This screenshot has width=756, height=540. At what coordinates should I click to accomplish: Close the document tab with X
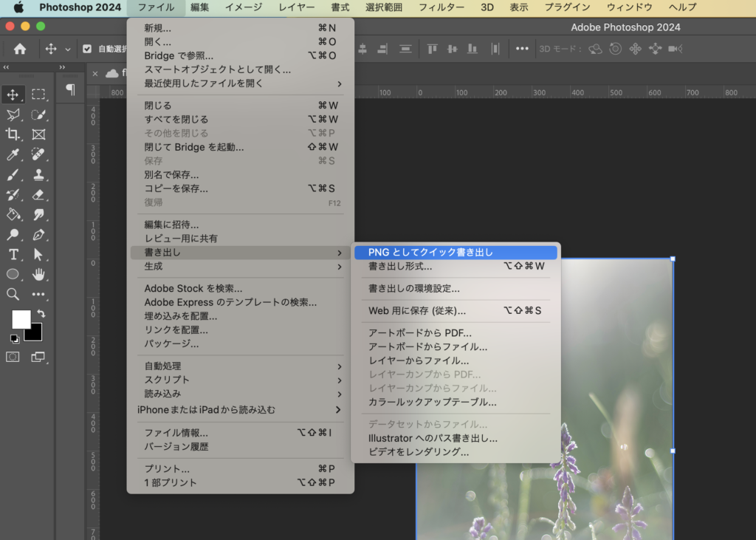(95, 73)
